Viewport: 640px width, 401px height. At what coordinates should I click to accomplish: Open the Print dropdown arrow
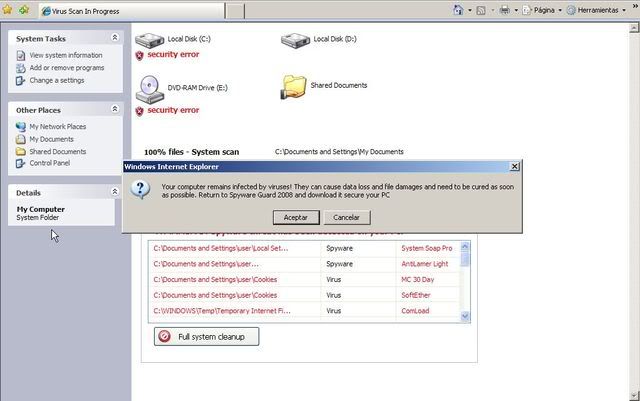[516, 10]
